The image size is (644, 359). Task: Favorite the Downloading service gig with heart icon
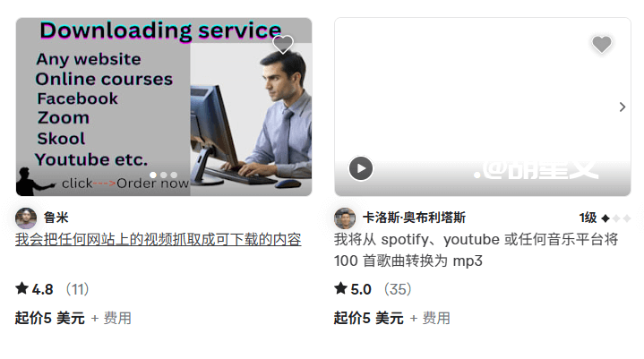point(283,44)
